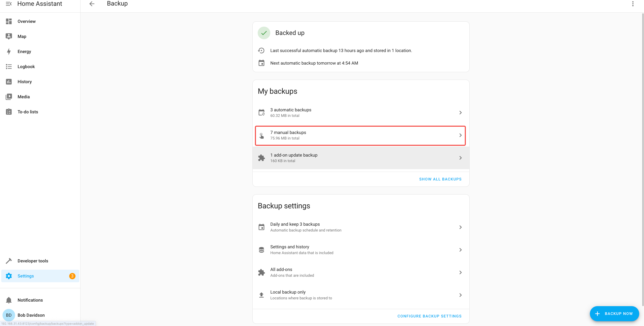Viewport: 644px width, 326px height.
Task: Start a backup with BACKUP NOW
Action: 614,314
